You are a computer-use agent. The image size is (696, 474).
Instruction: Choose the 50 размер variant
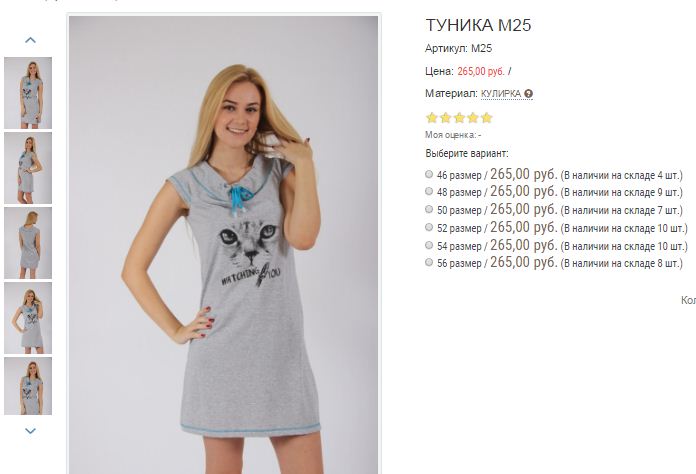[x=429, y=209]
